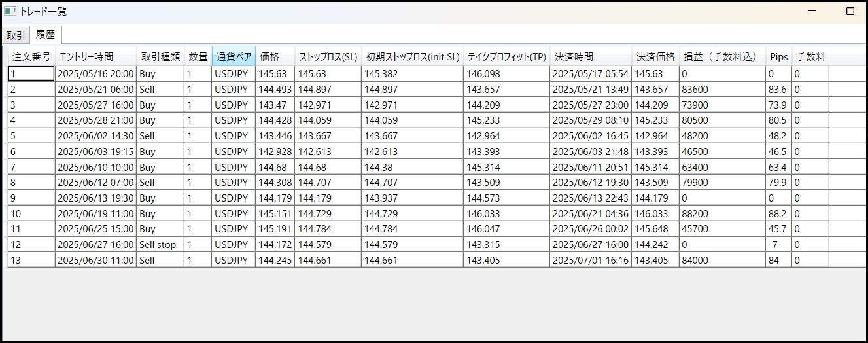Select profit cell showing 88200
868x343 pixels.
(x=721, y=213)
